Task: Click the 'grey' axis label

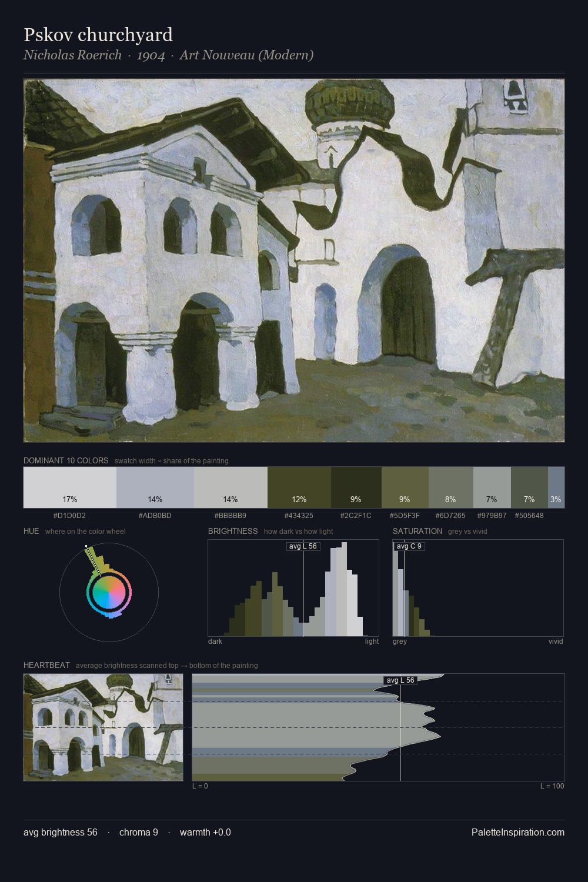Action: (x=400, y=642)
